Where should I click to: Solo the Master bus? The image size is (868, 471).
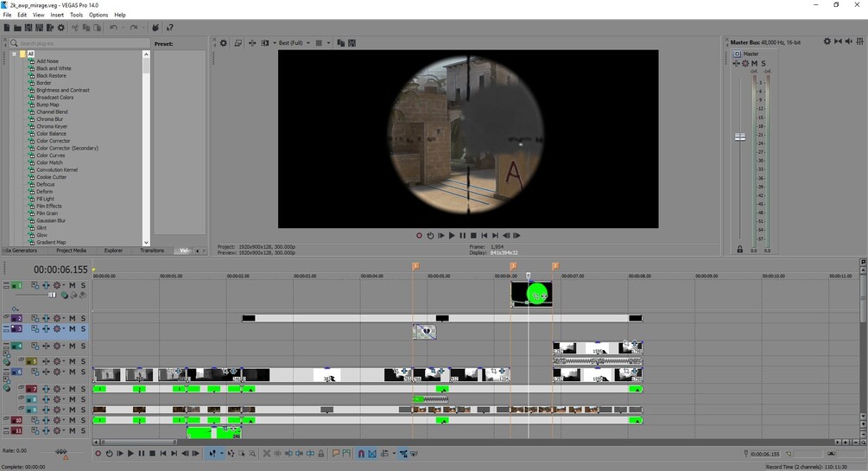tap(763, 64)
